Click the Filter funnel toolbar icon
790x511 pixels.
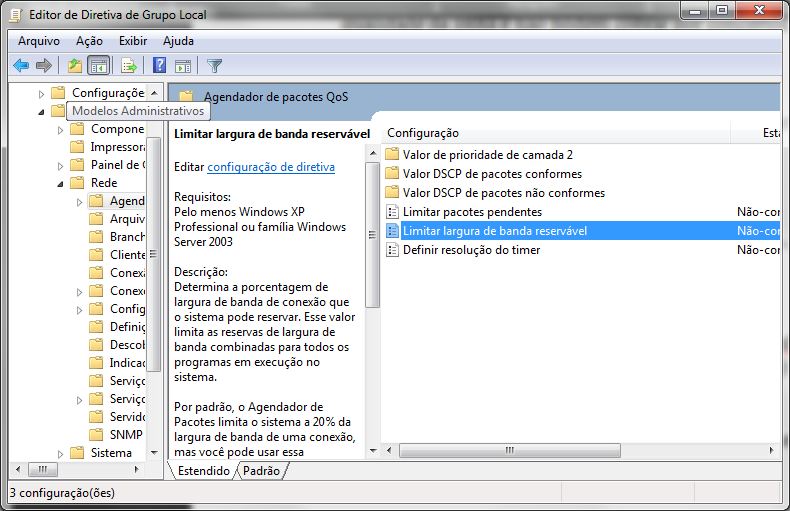[214, 66]
